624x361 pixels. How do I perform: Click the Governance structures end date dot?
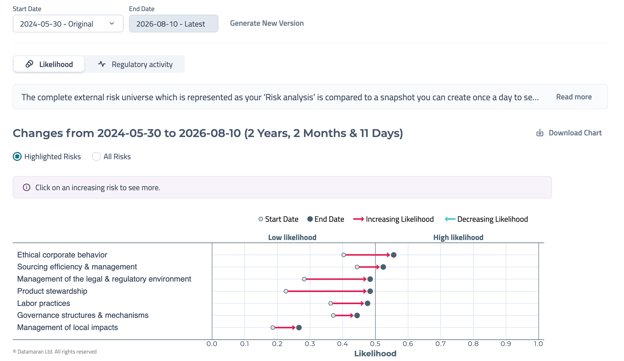[x=357, y=316]
